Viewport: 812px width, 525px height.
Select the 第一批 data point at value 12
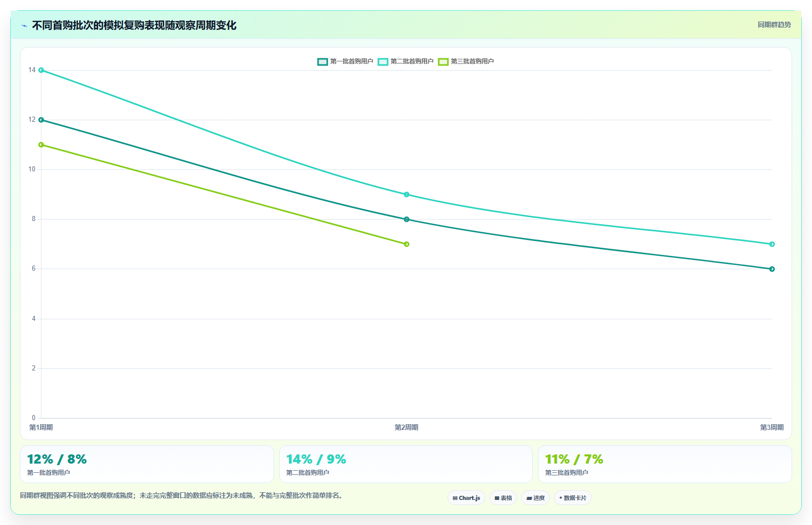41,120
